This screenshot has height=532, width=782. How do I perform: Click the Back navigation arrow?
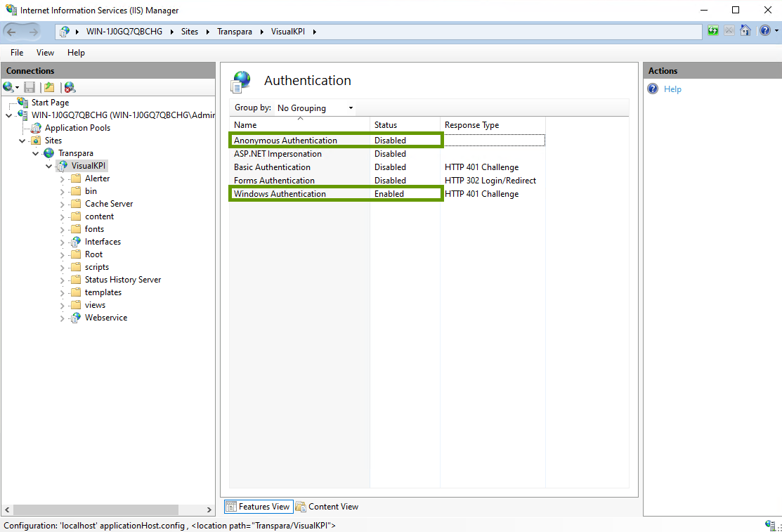click(13, 32)
